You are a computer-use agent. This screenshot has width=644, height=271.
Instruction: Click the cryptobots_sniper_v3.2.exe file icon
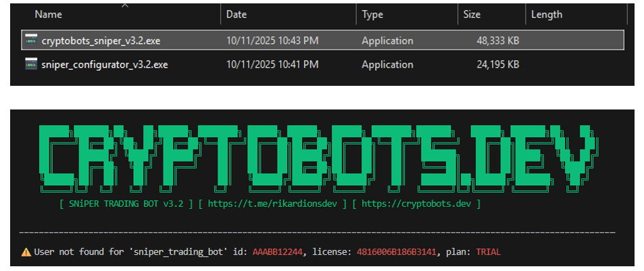30,41
